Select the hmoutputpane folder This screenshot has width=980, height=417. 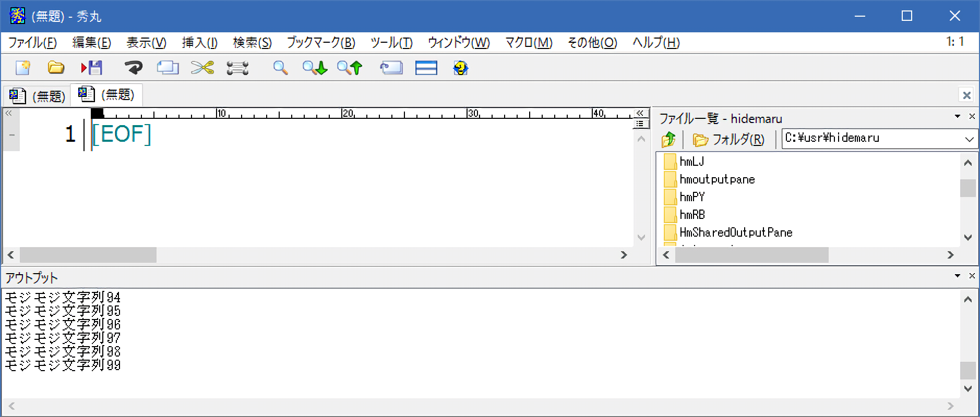(716, 180)
